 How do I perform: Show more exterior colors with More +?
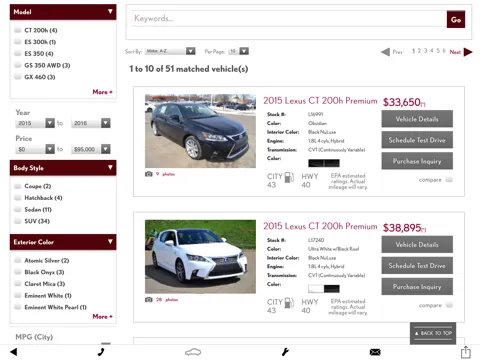(102, 316)
